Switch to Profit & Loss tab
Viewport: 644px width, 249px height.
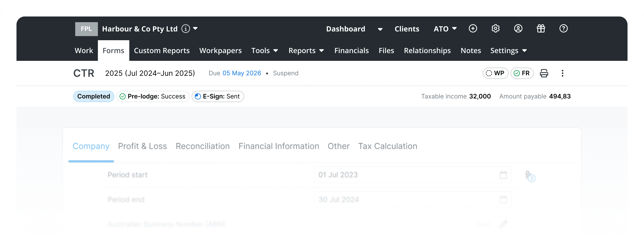142,146
